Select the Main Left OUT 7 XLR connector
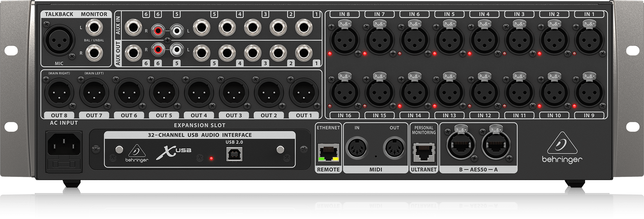This screenshot has width=644, height=219. pyautogui.click(x=94, y=92)
